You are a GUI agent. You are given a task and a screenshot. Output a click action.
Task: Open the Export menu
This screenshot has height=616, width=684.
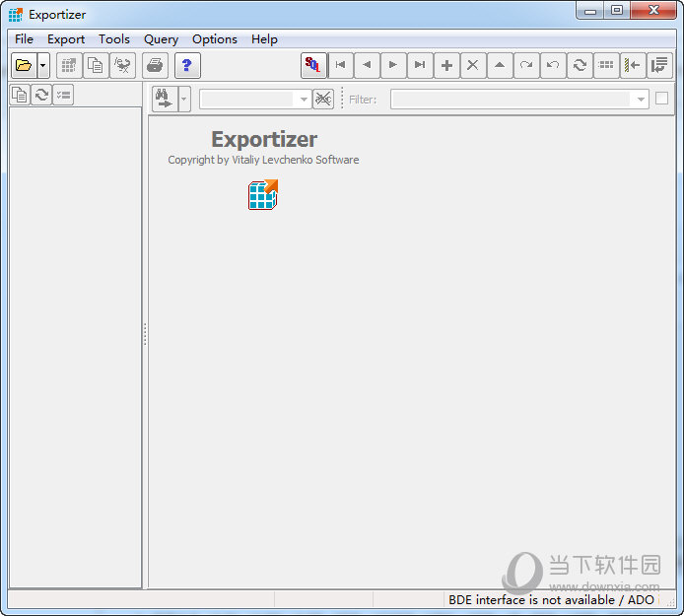click(x=66, y=39)
